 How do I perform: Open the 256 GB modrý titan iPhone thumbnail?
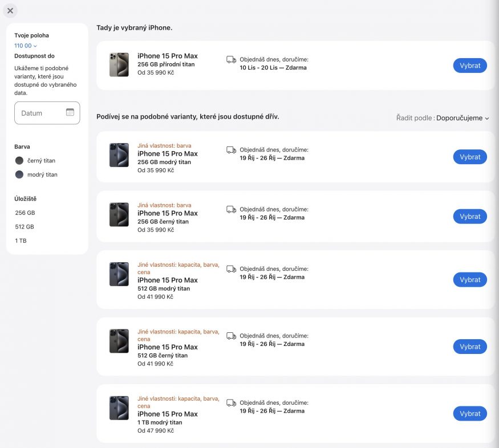click(119, 155)
